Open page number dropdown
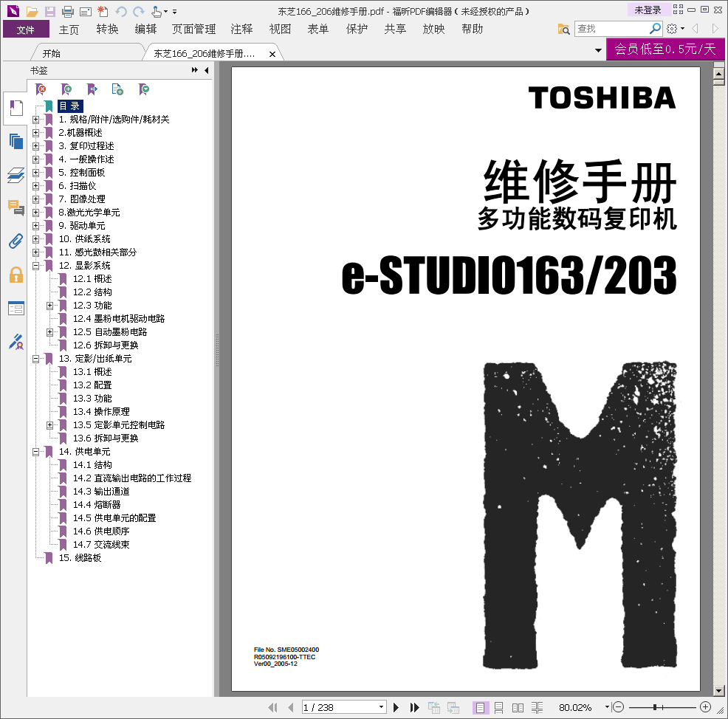728x719 pixels. tap(381, 707)
